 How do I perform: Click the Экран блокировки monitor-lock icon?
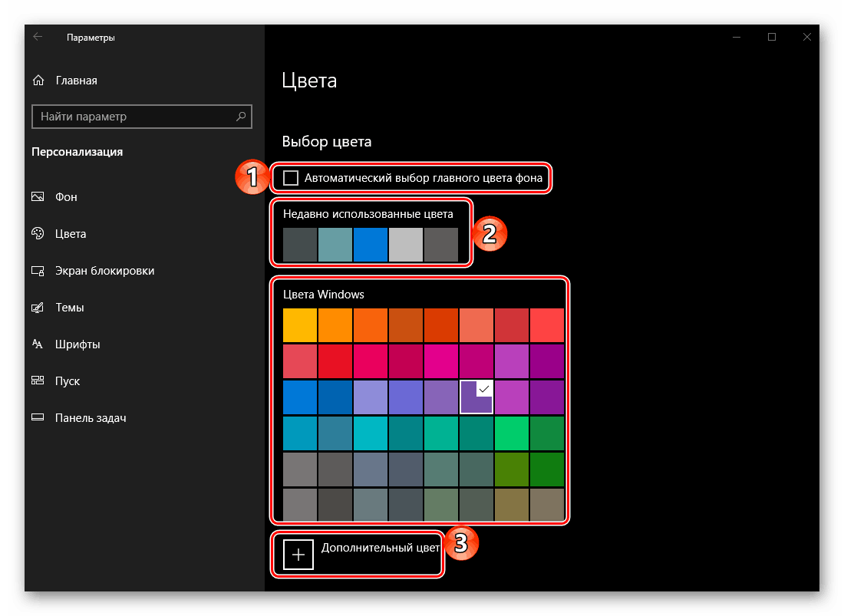38,271
